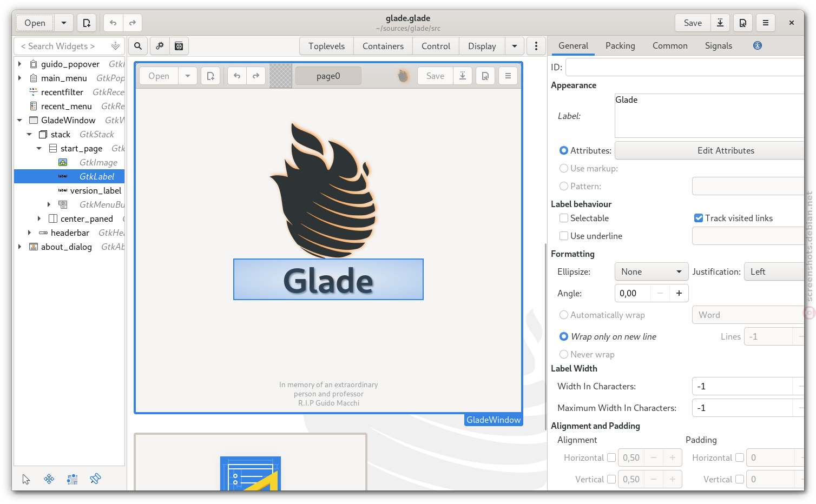Undo the last action in main header
This screenshot has width=816, height=504.
[113, 23]
